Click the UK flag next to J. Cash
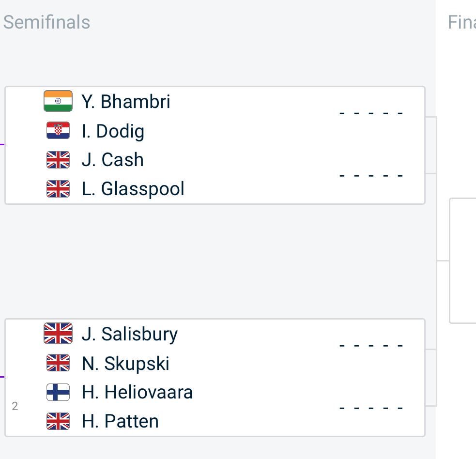This screenshot has width=476, height=459. click(x=58, y=160)
